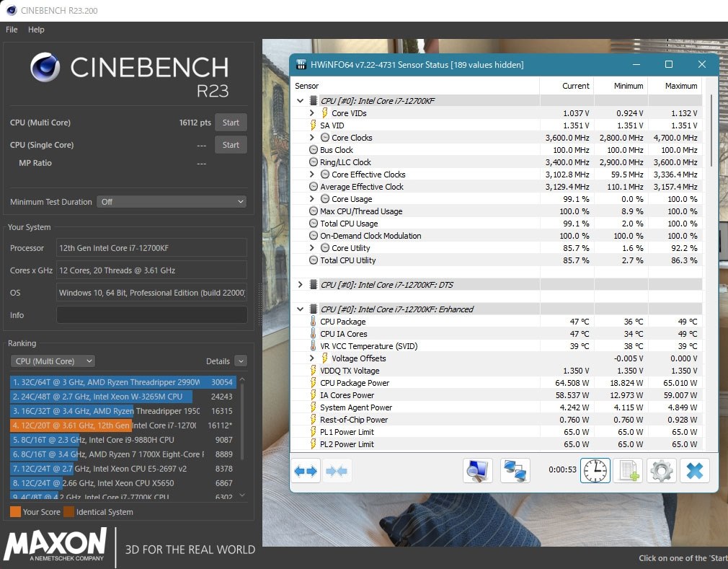This screenshot has width=728, height=569.
Task: Select the Intel Xeon CPU X5650 ranking row
Action: [x=123, y=483]
